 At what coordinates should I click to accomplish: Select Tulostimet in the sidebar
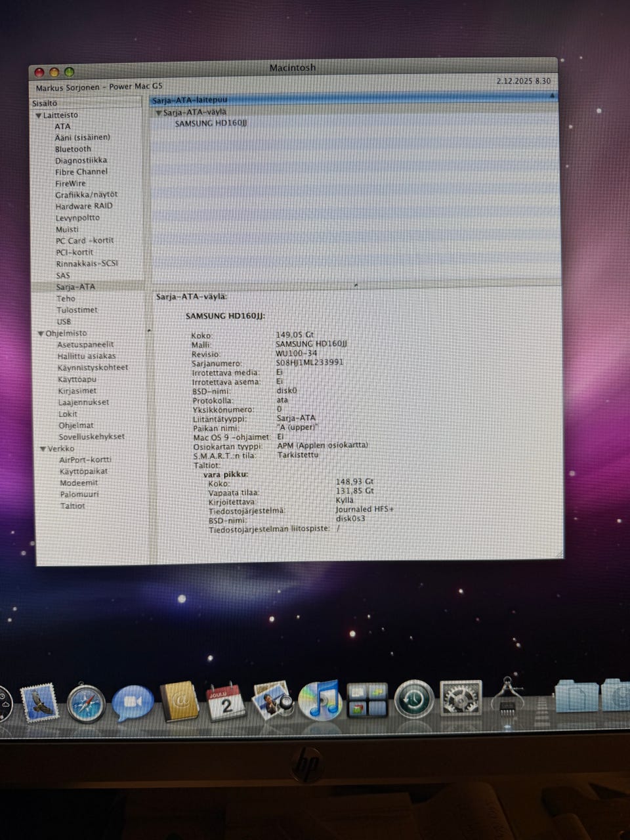77,310
